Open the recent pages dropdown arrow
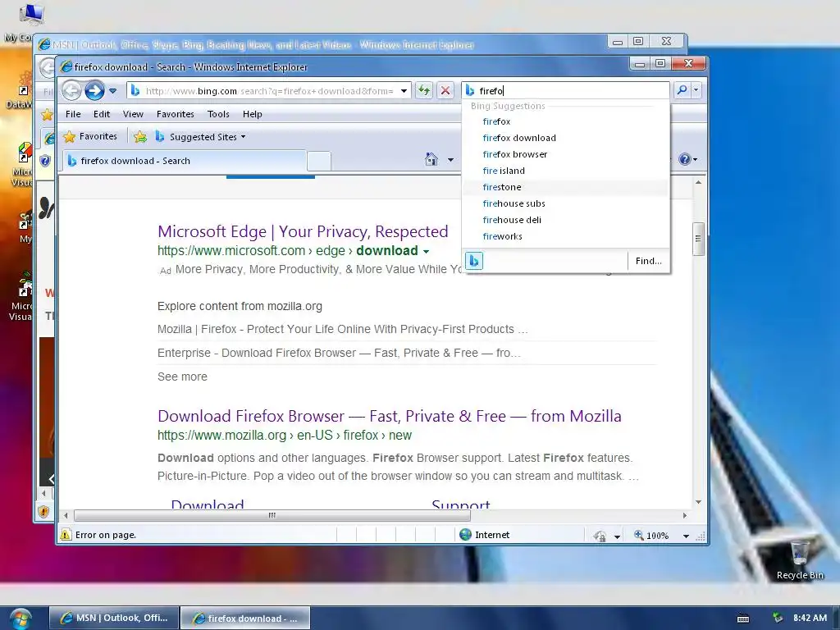The height and width of the screenshot is (630, 840). 112,91
